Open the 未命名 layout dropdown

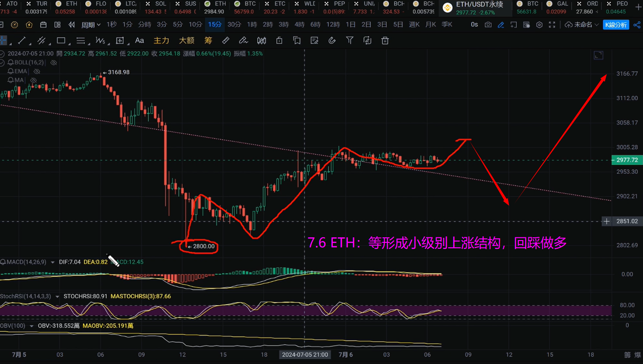(x=581, y=25)
